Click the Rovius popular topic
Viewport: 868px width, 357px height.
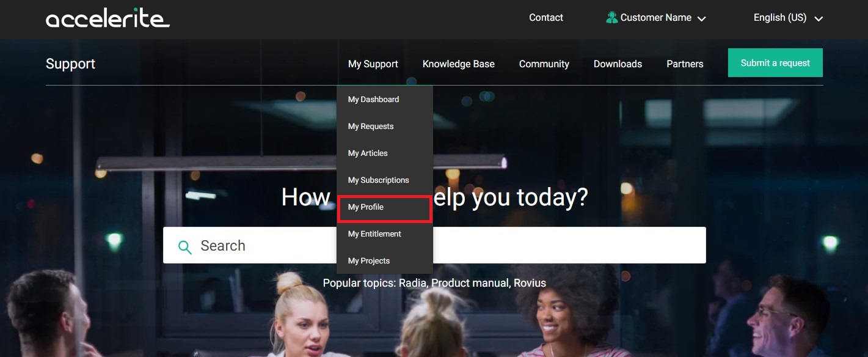[530, 283]
